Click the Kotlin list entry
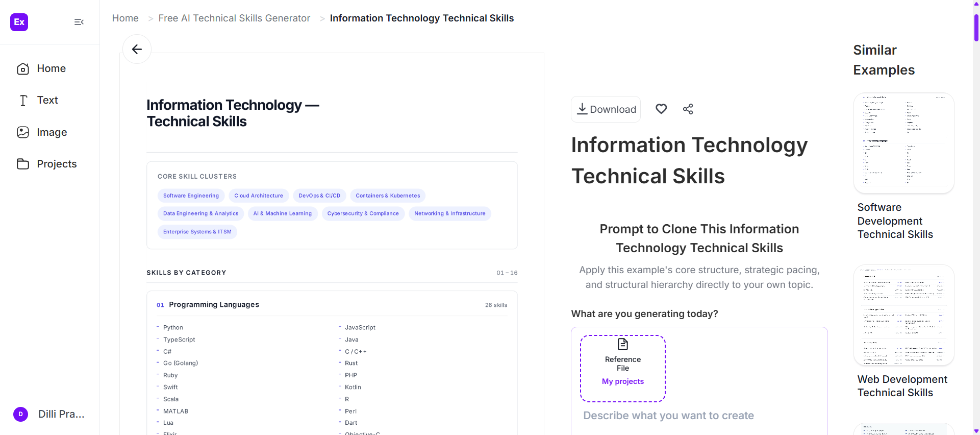 pyautogui.click(x=353, y=388)
